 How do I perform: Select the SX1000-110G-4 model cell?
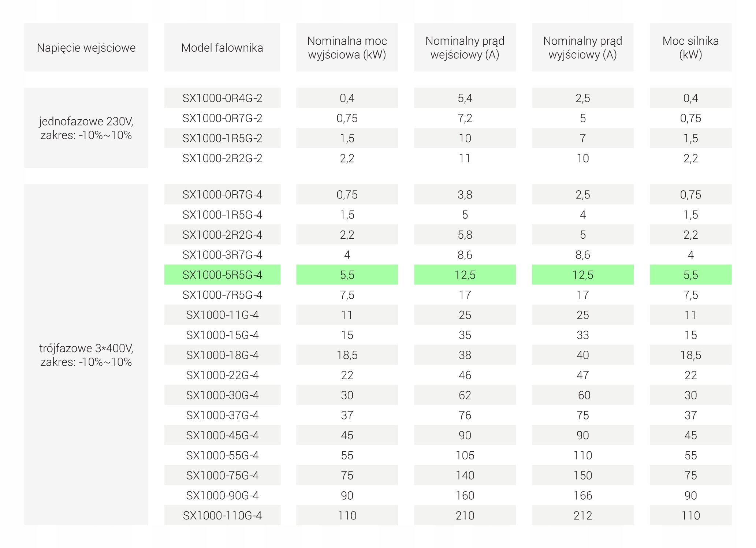click(222, 515)
